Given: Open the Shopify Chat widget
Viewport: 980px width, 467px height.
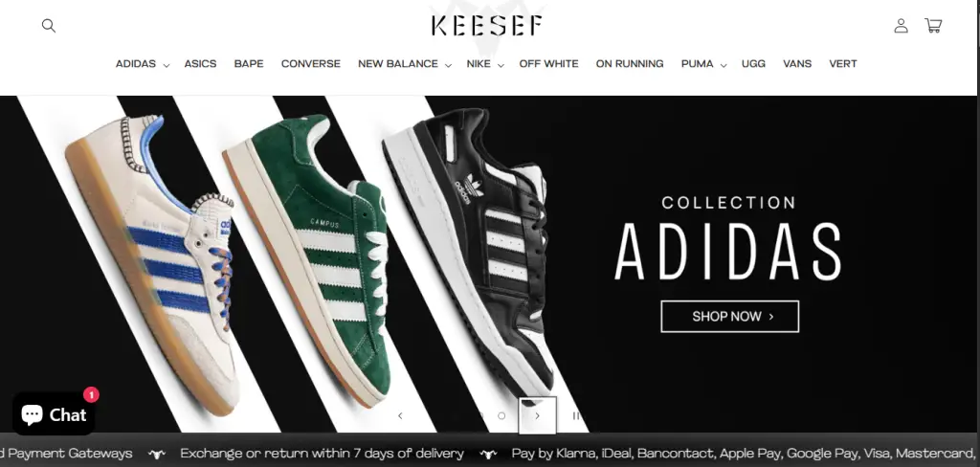Looking at the screenshot, I should [54, 413].
